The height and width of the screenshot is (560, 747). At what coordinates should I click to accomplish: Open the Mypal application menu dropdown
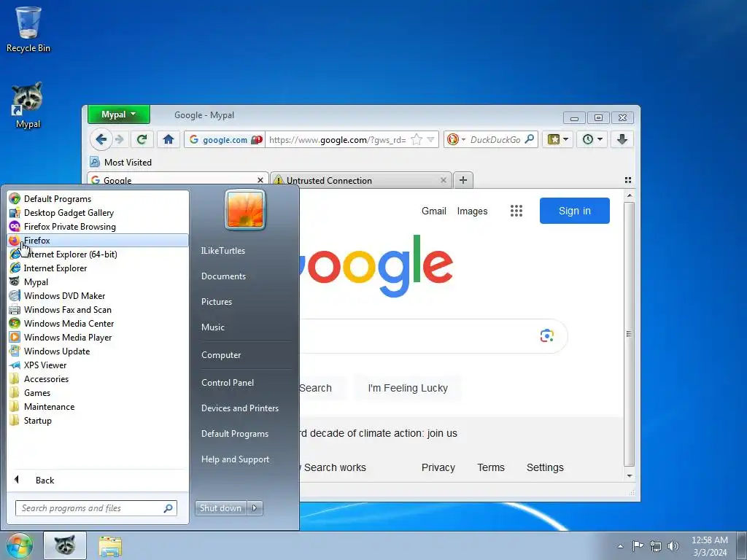coord(119,114)
